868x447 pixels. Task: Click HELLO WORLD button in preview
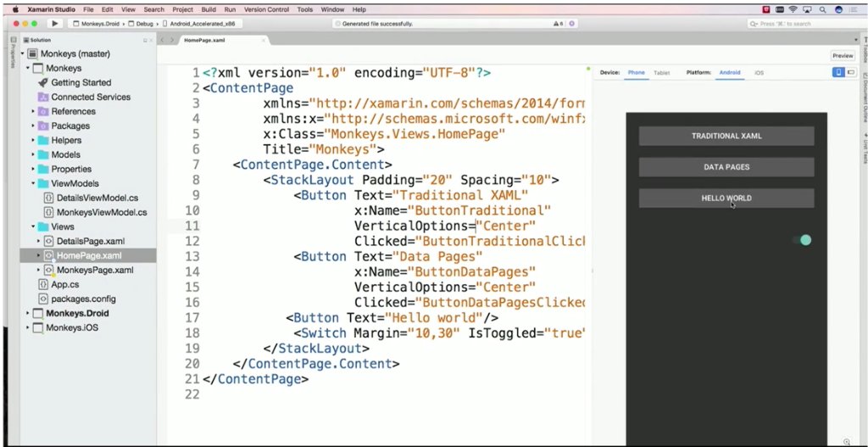(726, 198)
